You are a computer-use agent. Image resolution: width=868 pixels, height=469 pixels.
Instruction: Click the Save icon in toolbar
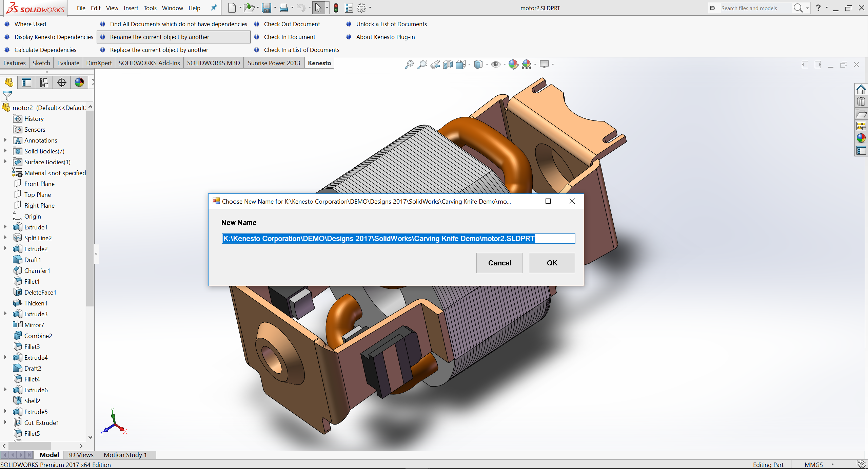pyautogui.click(x=267, y=8)
